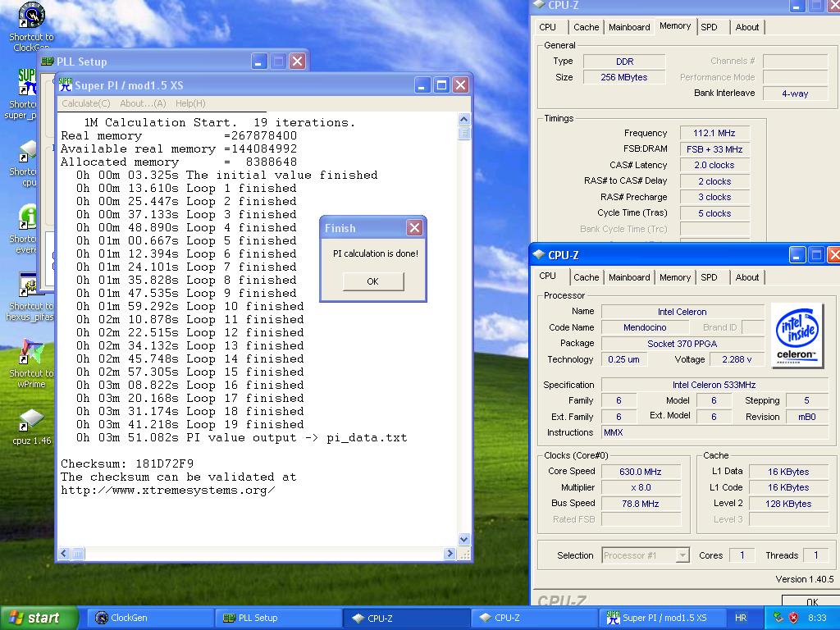This screenshot has width=840, height=630.
Task: Open the Calculate(C) menu in Super PI
Action: coord(85,103)
